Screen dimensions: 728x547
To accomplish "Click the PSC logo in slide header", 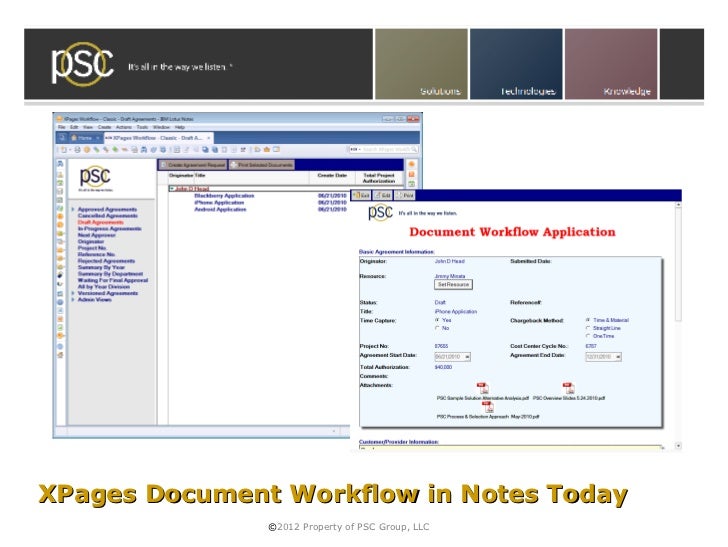I will (82, 64).
